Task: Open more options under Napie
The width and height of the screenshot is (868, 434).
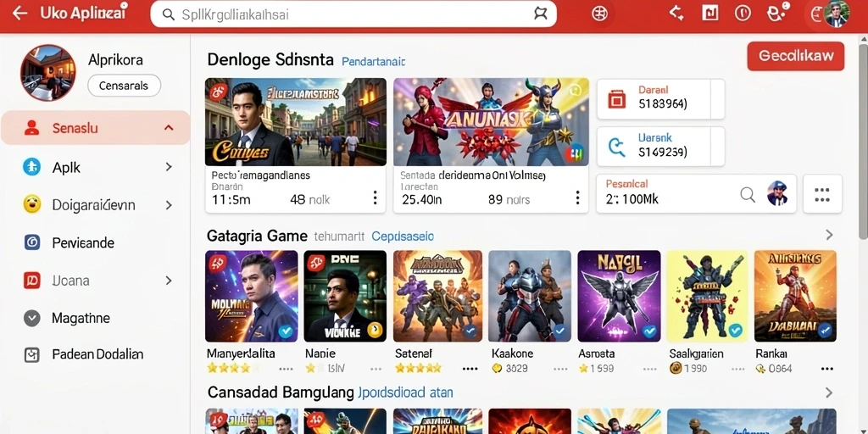Action: click(376, 368)
